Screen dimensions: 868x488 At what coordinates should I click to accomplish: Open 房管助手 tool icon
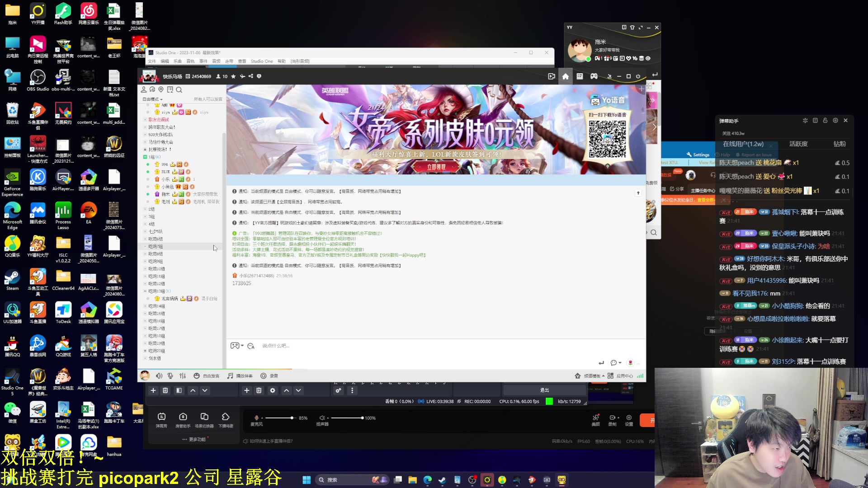[183, 420]
